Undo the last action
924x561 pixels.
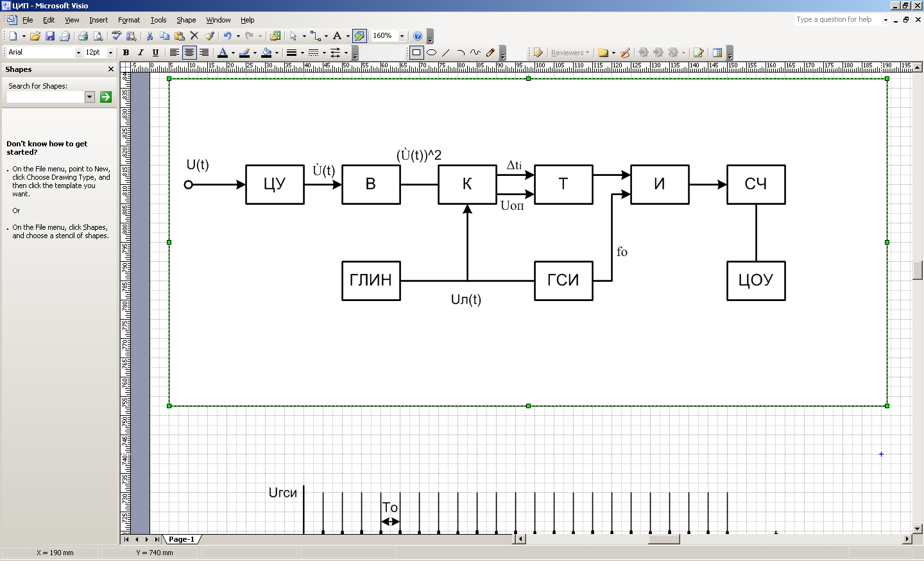tap(227, 36)
